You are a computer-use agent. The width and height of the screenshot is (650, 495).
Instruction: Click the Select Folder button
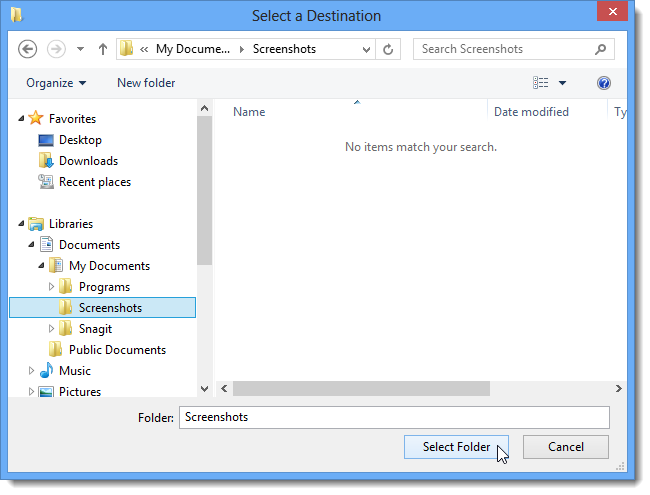(x=456, y=447)
